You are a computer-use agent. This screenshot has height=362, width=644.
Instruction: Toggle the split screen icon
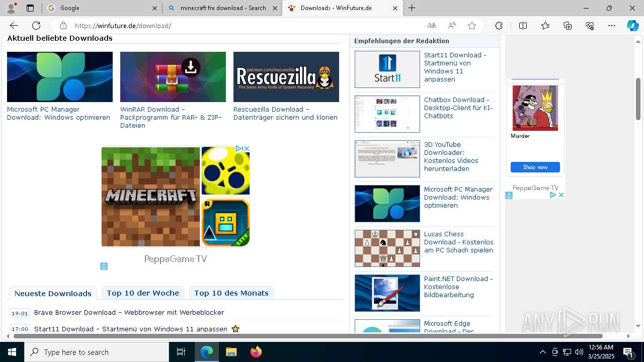pyautogui.click(x=523, y=26)
